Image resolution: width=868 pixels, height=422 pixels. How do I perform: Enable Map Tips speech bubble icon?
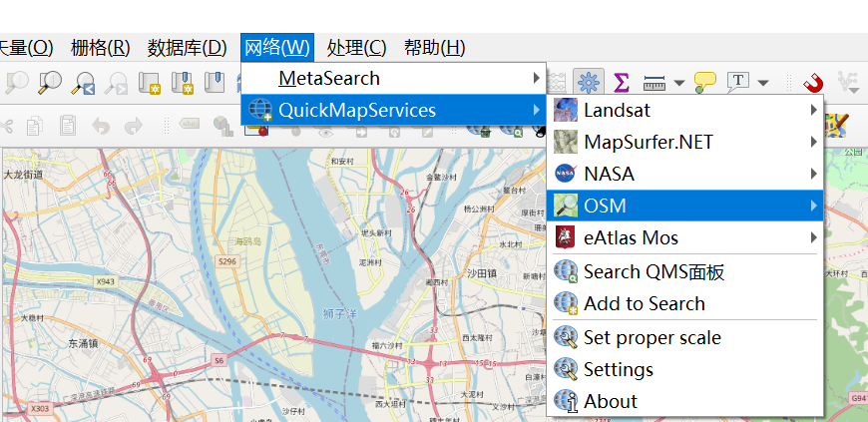(x=704, y=83)
